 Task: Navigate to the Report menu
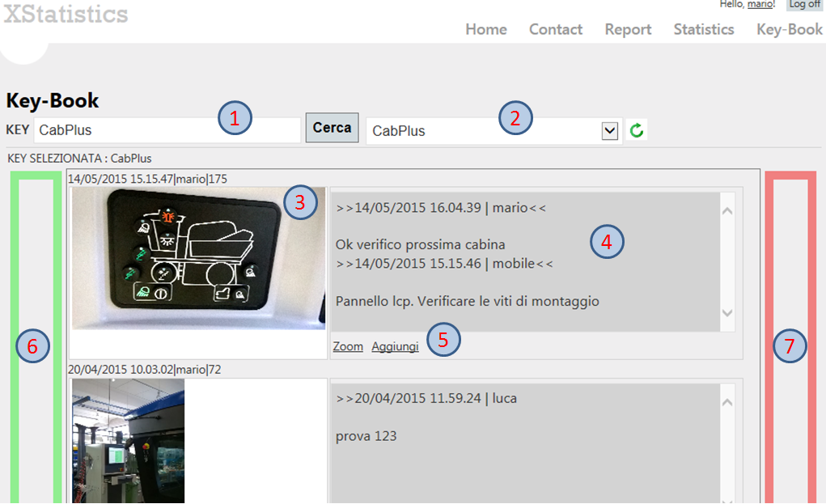628,29
